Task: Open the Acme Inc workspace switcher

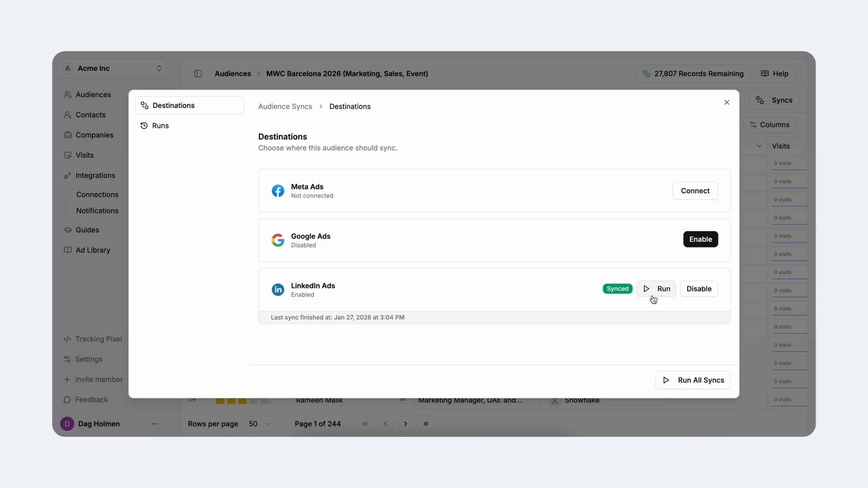Action: [113, 68]
